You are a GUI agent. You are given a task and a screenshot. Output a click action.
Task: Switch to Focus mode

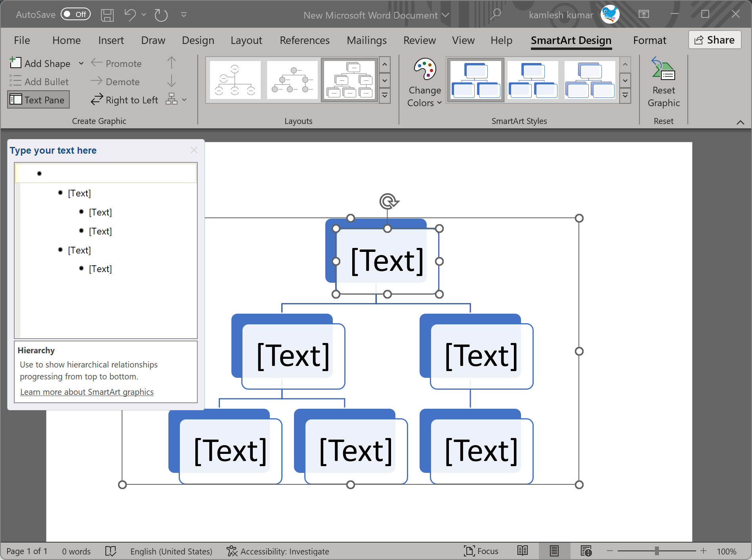(x=481, y=551)
